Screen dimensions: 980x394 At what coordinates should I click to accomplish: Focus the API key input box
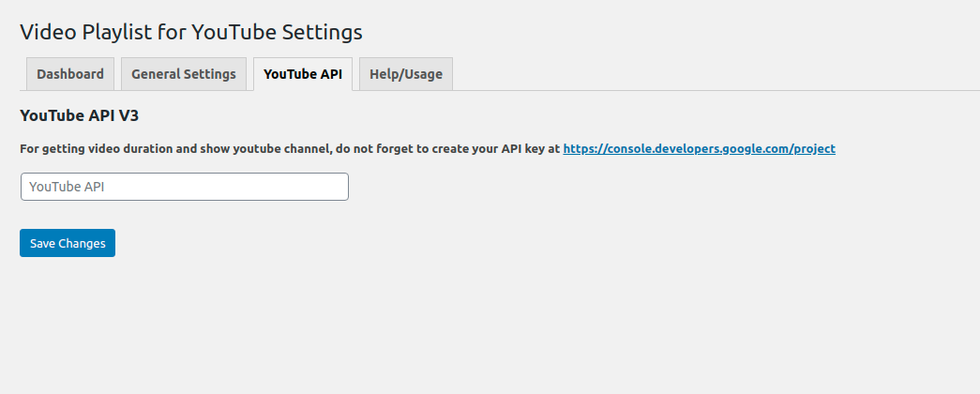(185, 187)
